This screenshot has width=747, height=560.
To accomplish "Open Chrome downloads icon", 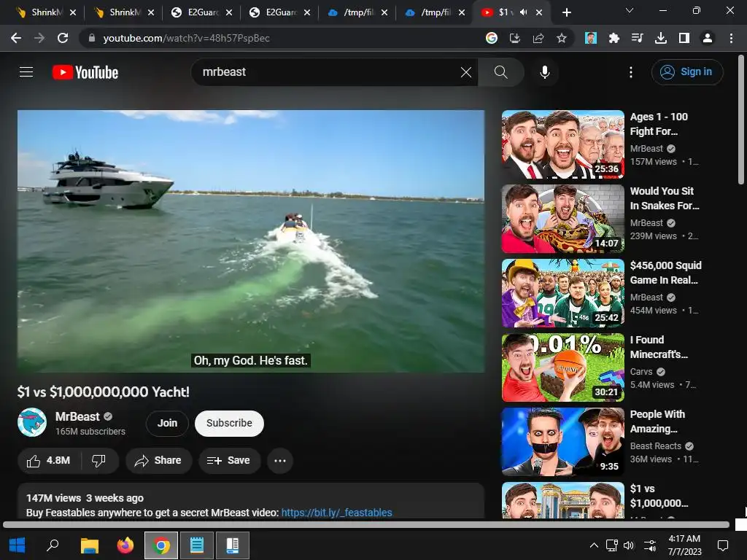I will (661, 38).
